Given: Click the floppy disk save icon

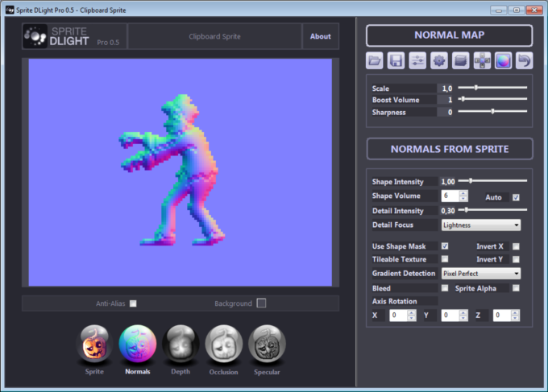Looking at the screenshot, I should [396, 60].
